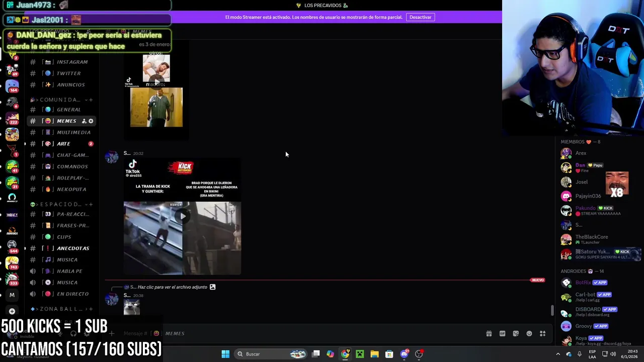Image resolution: width=644 pixels, height=362 pixels.
Task: Click the Desactivar streamer mode button
Action: [420, 17]
